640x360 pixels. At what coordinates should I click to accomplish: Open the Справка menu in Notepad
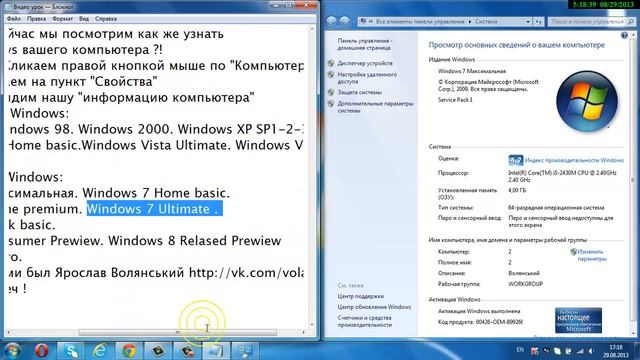(x=106, y=19)
